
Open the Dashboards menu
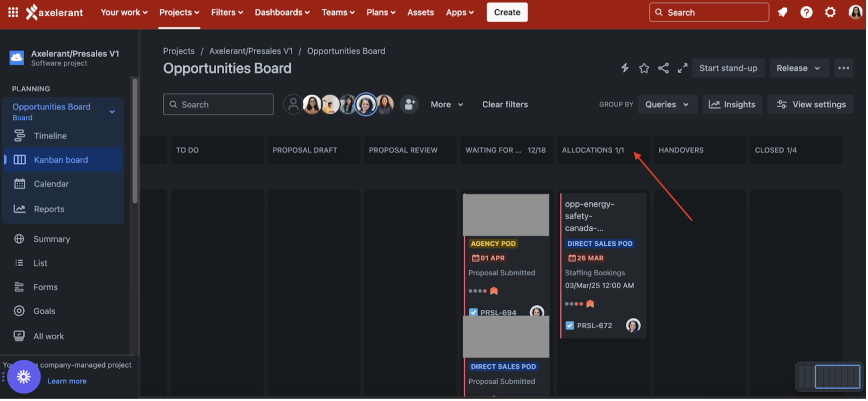(282, 12)
